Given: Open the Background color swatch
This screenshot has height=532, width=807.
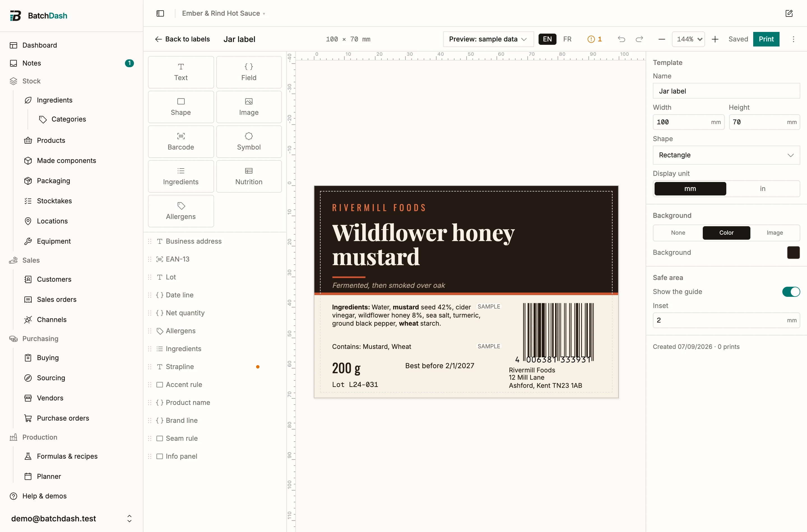Looking at the screenshot, I should click(793, 253).
